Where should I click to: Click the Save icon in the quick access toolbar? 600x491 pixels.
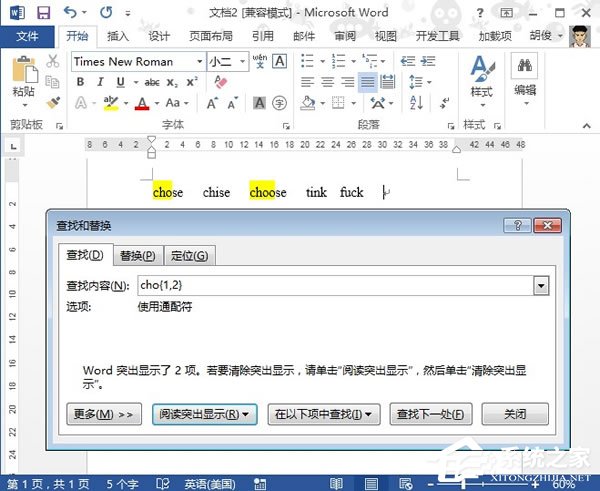point(42,13)
